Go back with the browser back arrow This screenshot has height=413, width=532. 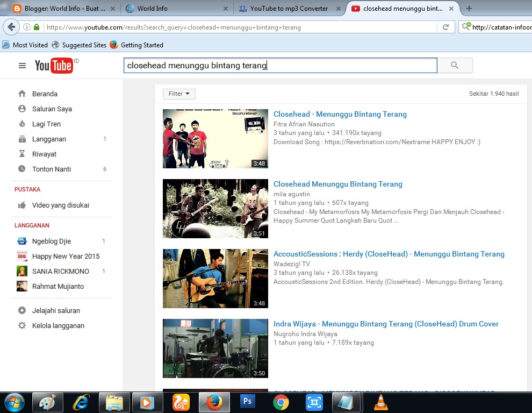point(11,27)
